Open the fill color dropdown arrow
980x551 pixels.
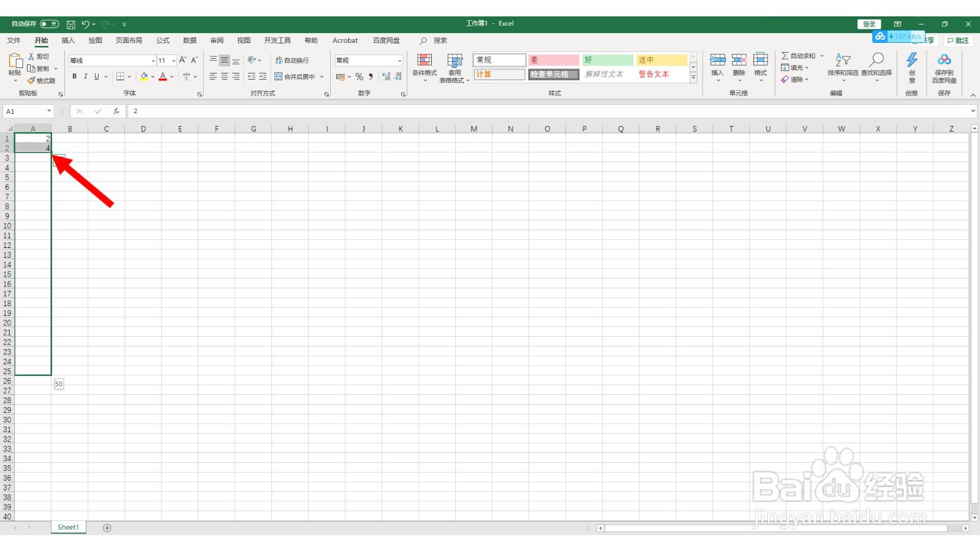pos(153,77)
